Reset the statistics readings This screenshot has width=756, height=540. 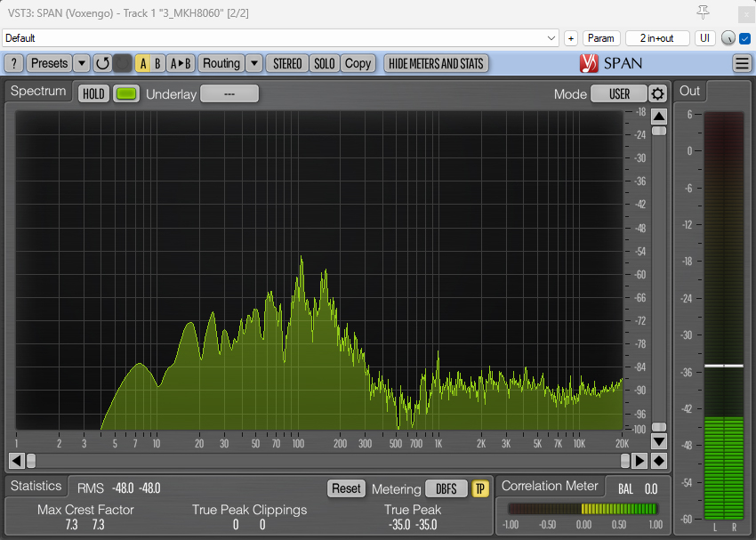tap(346, 488)
